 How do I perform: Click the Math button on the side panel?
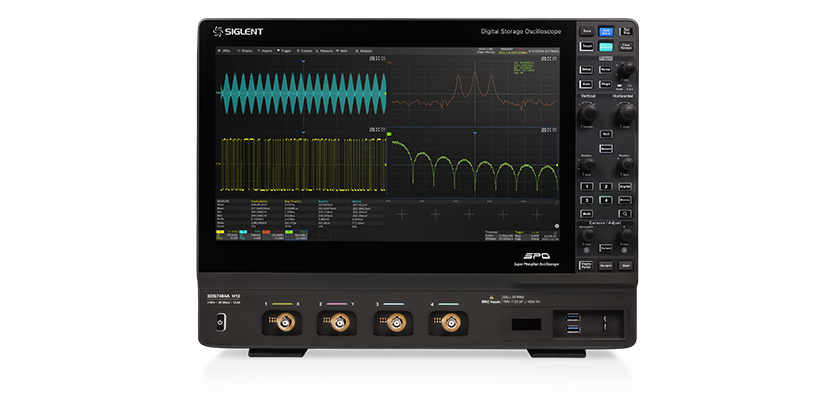tap(587, 213)
